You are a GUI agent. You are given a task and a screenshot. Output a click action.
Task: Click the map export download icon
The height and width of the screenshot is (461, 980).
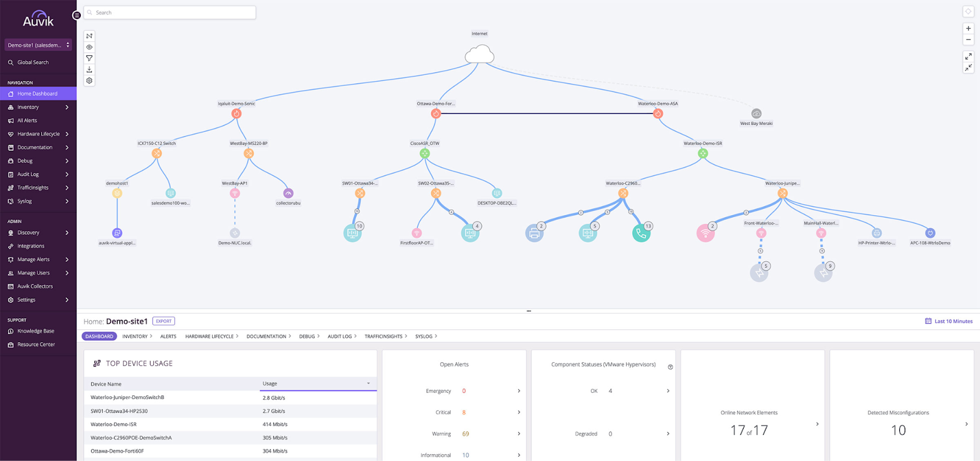(89, 69)
